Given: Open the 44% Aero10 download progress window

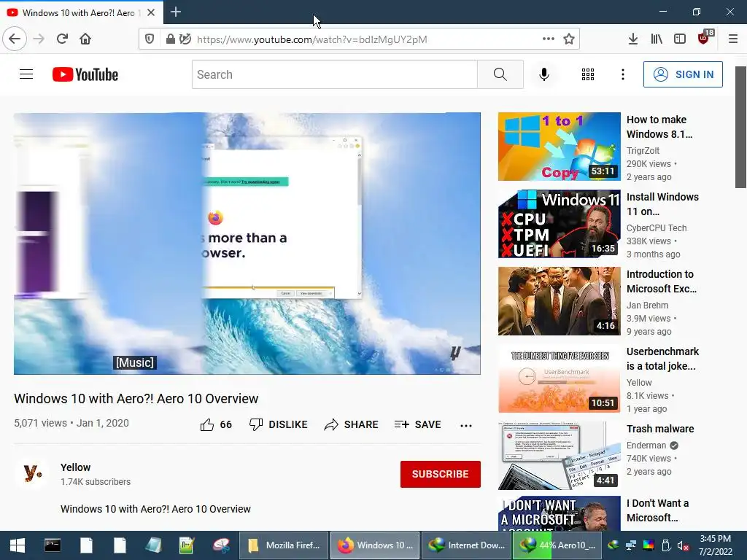Looking at the screenshot, I should click(557, 545).
